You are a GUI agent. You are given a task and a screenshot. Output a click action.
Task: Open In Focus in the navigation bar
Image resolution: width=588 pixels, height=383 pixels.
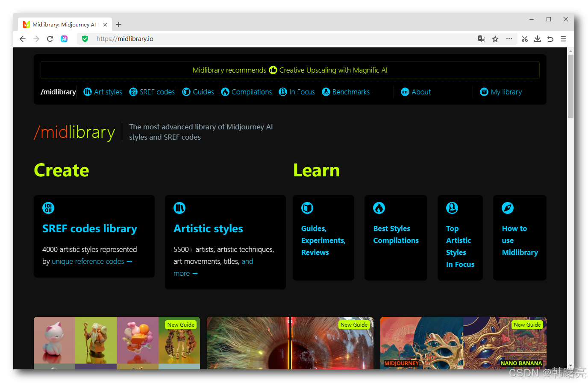[x=297, y=92]
